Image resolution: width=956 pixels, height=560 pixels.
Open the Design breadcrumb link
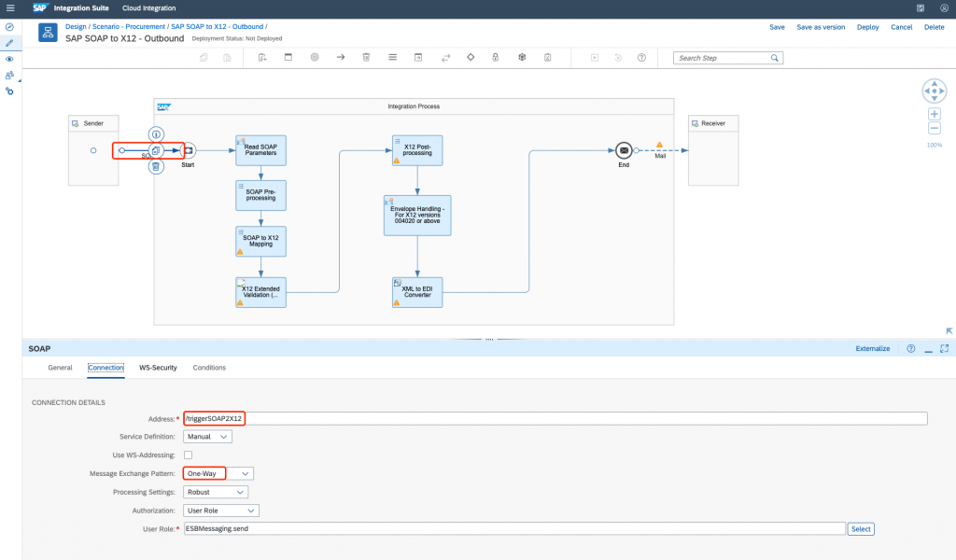point(76,27)
